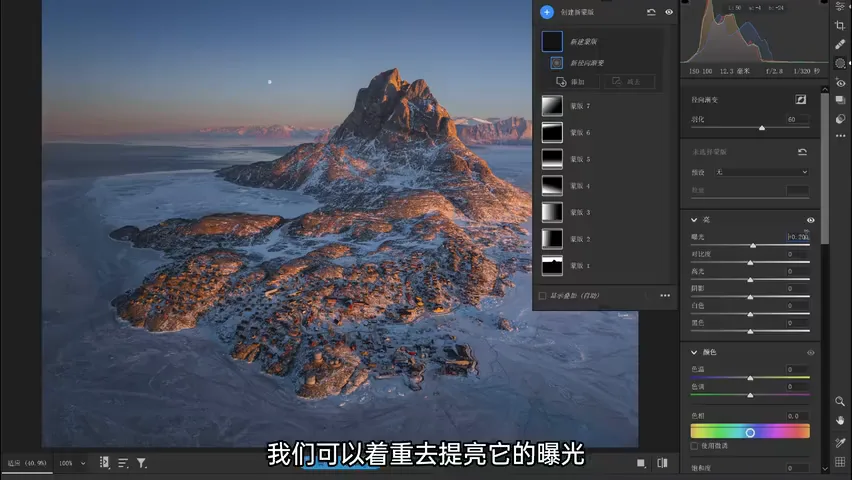Select the Zoom magnifier tool
Screen dimensions: 852x480
point(840,401)
